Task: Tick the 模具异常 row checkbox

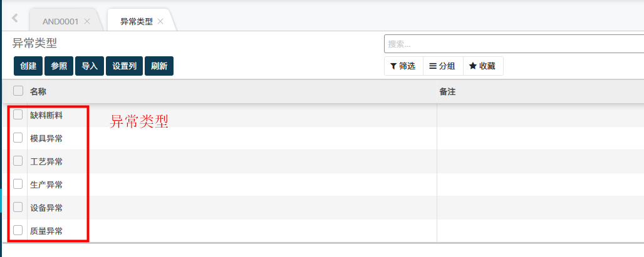Action: (x=18, y=138)
